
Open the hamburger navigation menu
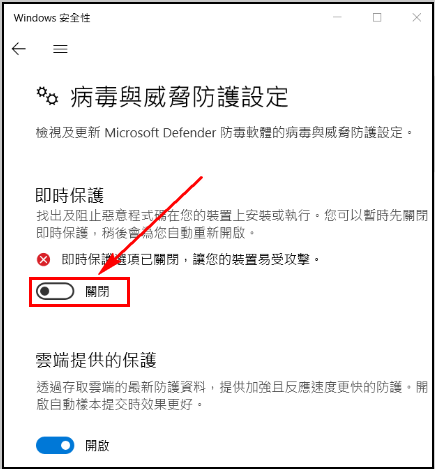[60, 49]
